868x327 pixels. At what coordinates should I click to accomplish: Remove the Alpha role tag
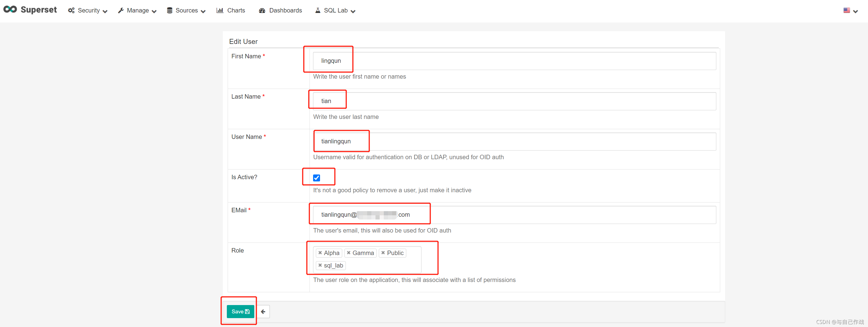pos(320,253)
